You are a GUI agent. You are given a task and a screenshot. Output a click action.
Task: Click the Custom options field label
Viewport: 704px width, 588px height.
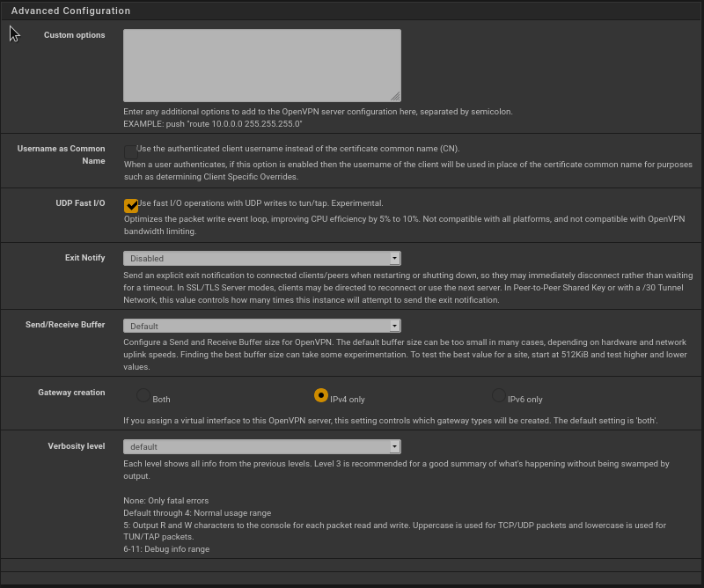click(74, 35)
